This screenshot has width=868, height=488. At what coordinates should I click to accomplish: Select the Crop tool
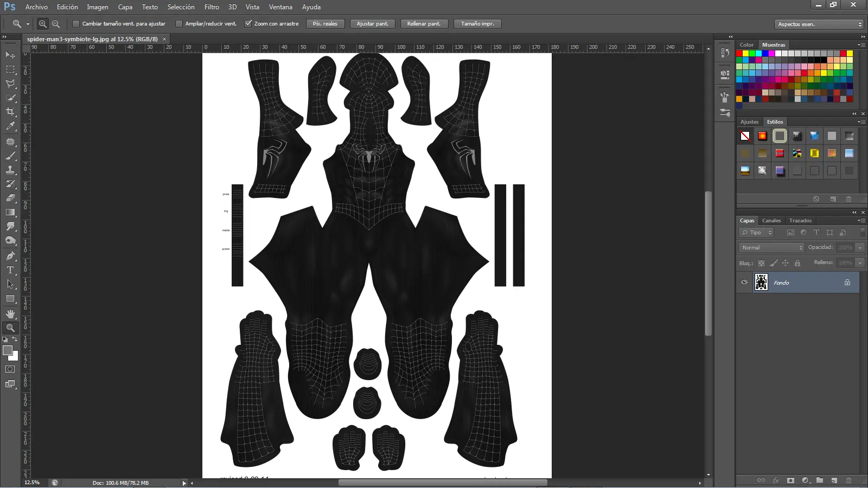[x=10, y=112]
